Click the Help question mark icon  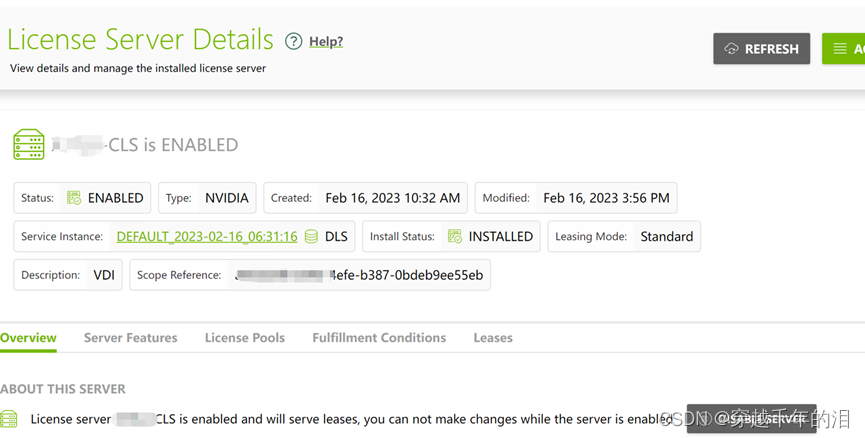click(293, 41)
